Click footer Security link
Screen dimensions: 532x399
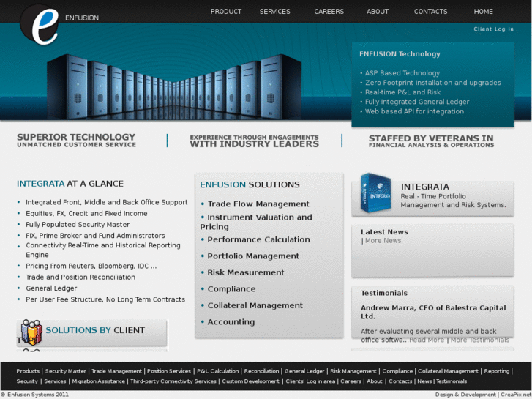click(x=27, y=381)
